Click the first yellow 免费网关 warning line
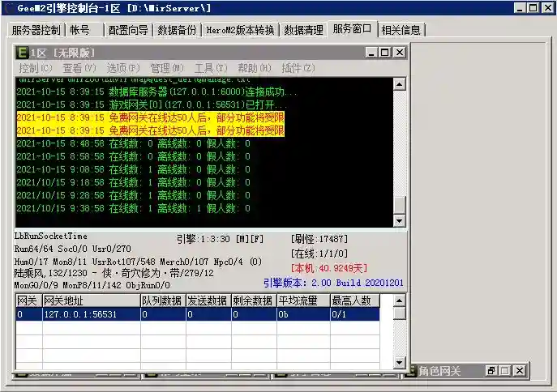Screen dimensions: 557x392 click(x=150, y=117)
